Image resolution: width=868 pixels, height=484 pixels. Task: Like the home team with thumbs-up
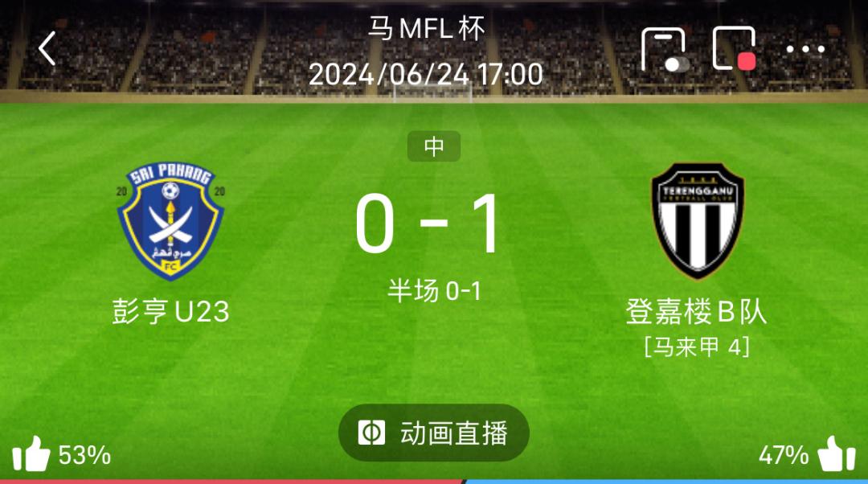click(x=31, y=454)
